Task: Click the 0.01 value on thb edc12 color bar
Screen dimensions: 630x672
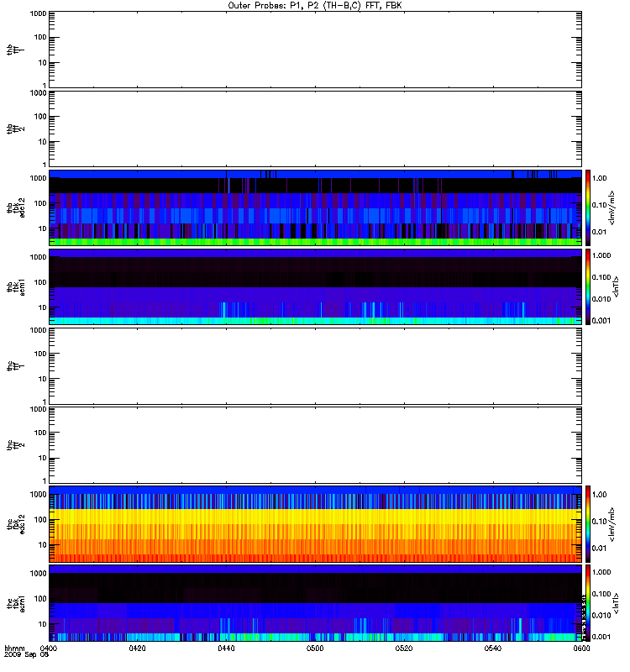Action: [599, 232]
